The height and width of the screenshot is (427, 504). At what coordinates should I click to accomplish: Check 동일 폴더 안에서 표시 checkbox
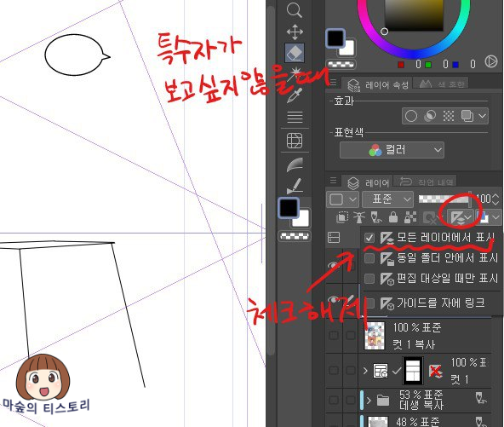(369, 258)
